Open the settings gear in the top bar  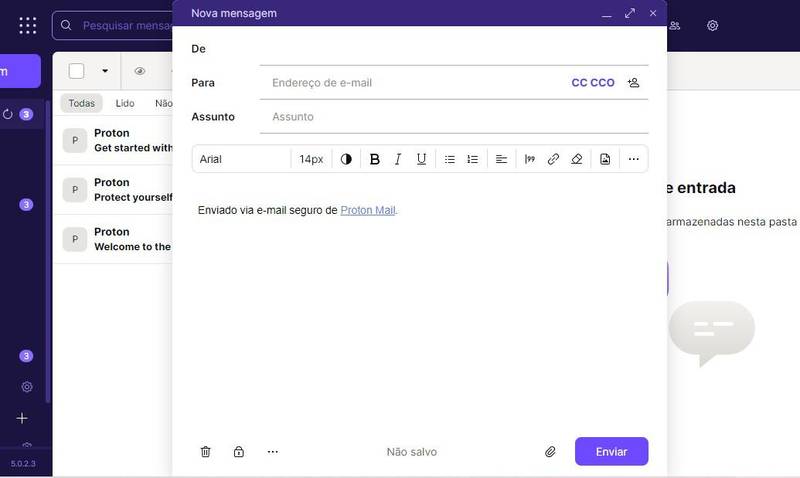point(712,26)
